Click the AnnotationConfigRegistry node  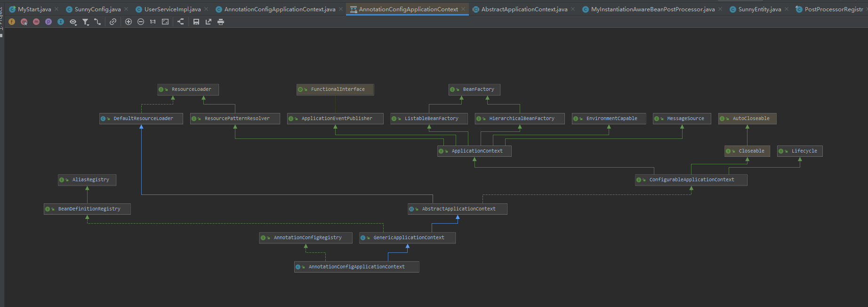point(306,238)
